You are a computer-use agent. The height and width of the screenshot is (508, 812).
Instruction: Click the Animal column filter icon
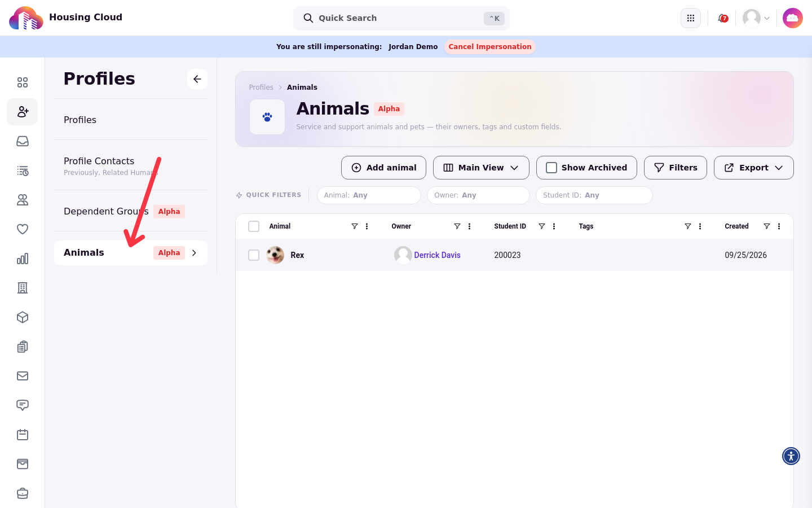pos(355,226)
